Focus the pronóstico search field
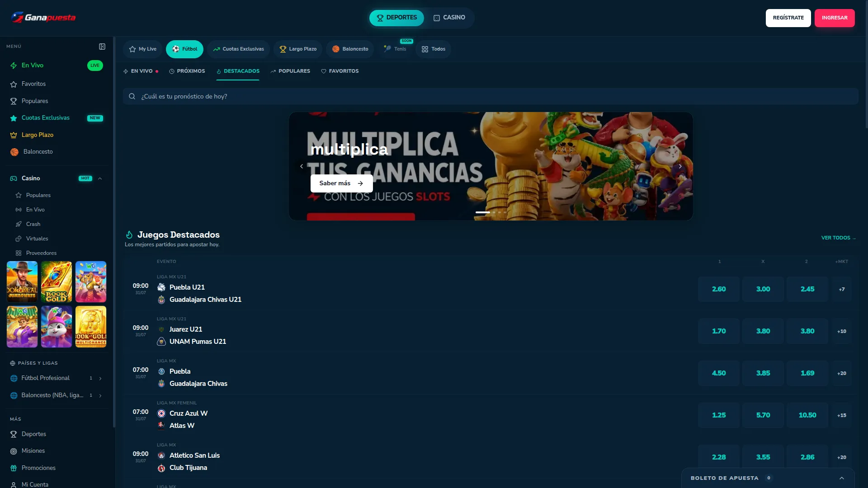Screen dimensions: 868x488 pos(491,96)
